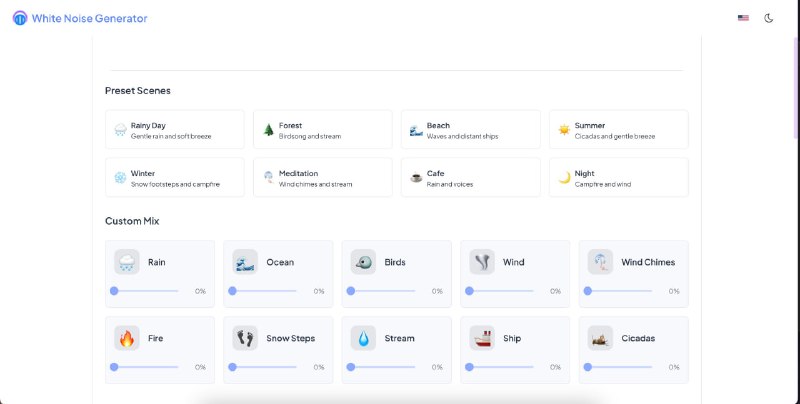The width and height of the screenshot is (800, 404).
Task: Click the Ocean wave icon
Action: tap(245, 262)
